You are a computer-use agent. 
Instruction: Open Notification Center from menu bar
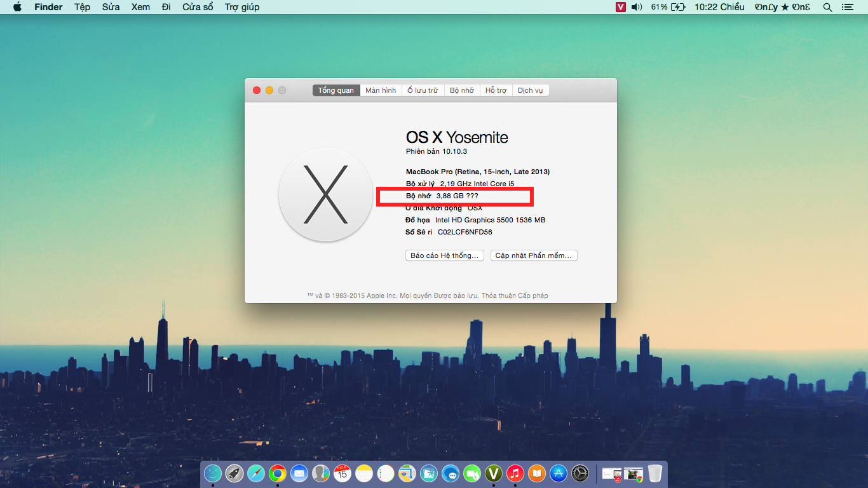click(x=847, y=7)
